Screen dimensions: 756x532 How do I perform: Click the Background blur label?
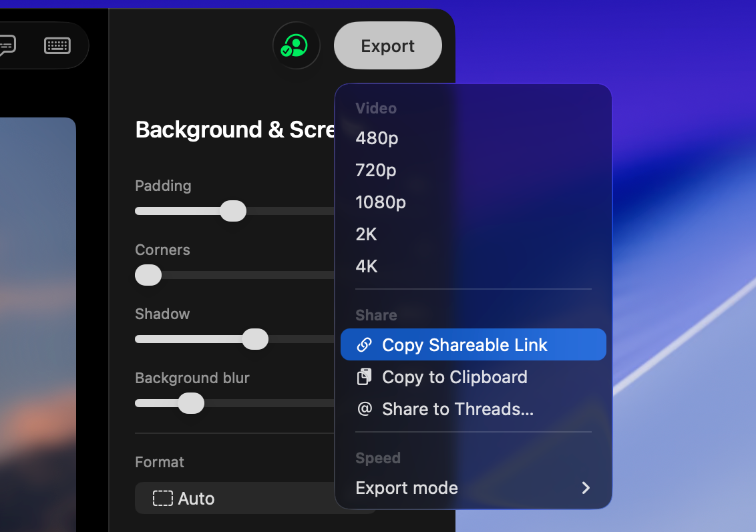coord(192,378)
